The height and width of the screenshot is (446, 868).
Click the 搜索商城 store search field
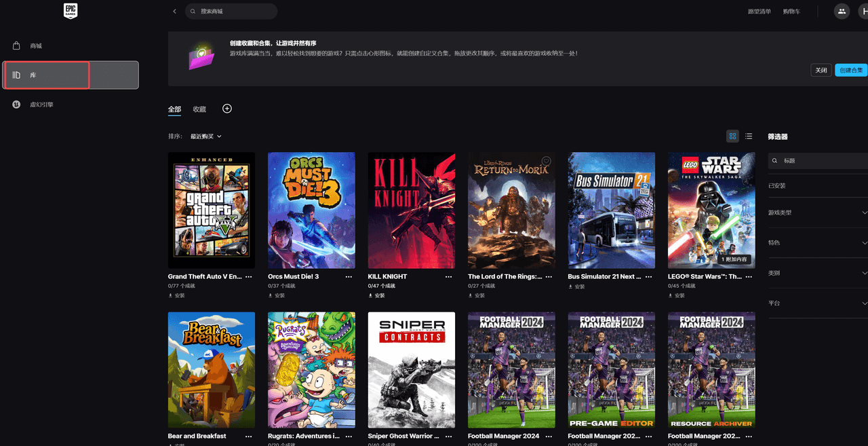234,12
